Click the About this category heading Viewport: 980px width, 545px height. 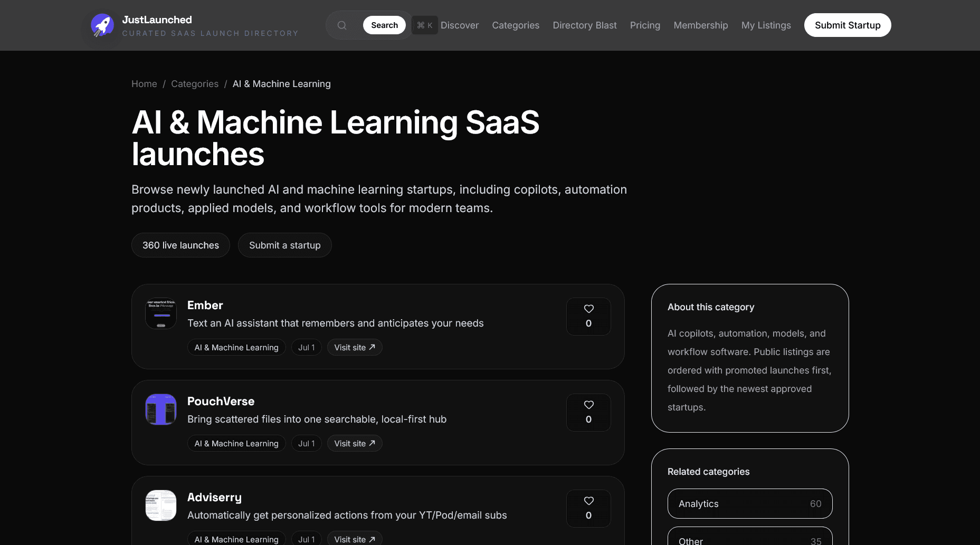(x=711, y=307)
